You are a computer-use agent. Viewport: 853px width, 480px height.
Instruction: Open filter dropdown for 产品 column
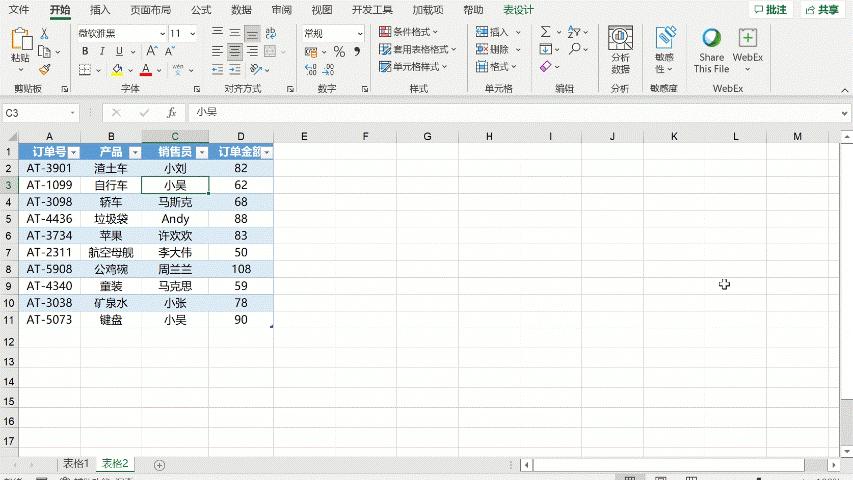tap(135, 152)
